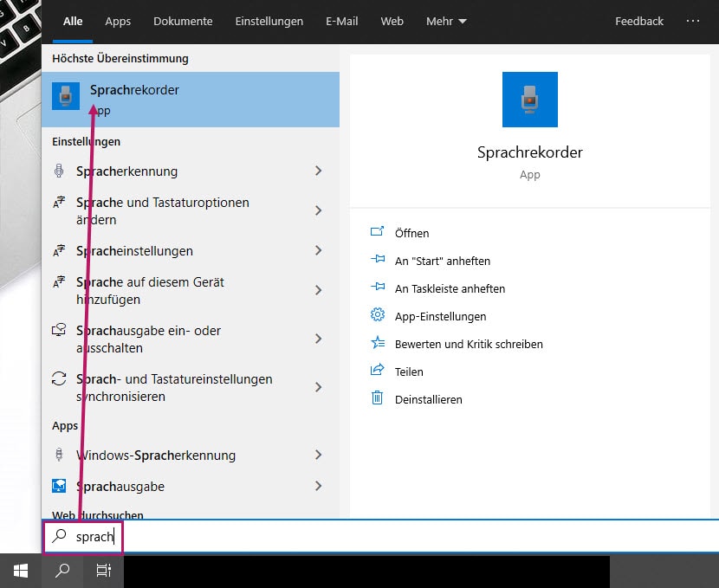
Task: Expand the Spracheinstellungen arrow
Action: [318, 251]
